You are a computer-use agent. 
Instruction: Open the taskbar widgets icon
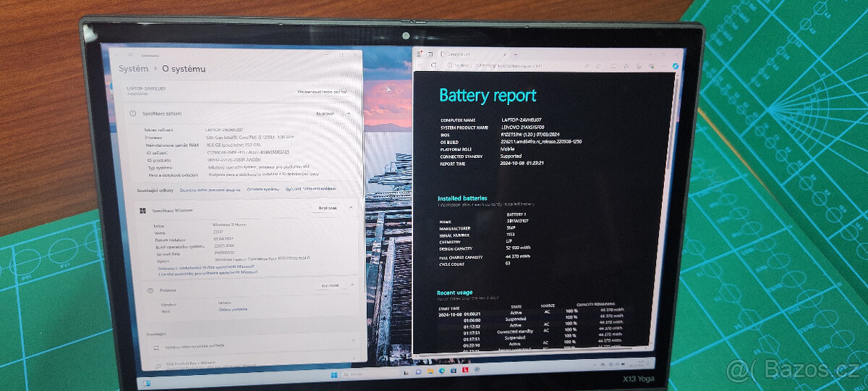click(148, 382)
